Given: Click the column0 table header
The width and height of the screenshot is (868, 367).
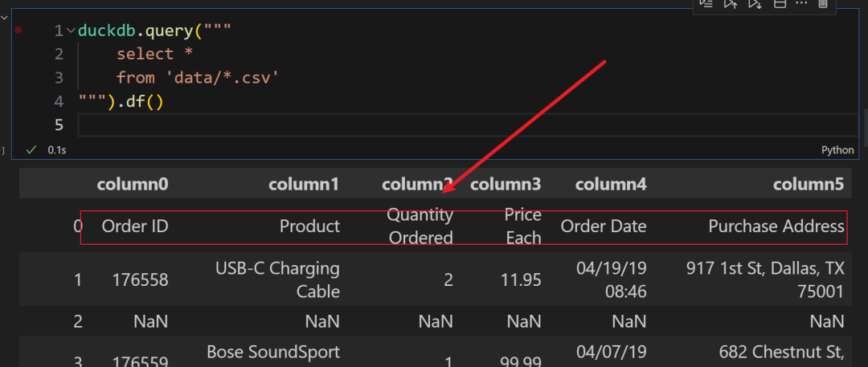Looking at the screenshot, I should (x=133, y=185).
